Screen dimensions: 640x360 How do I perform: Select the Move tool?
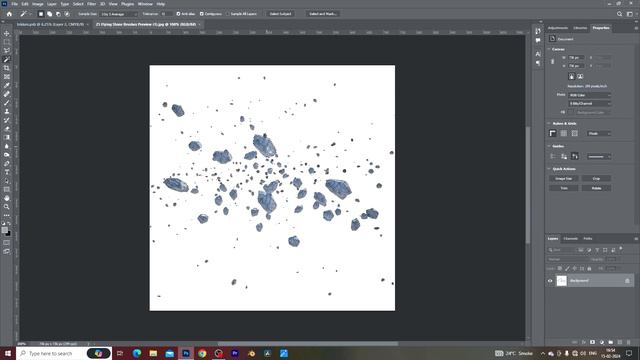point(7,33)
